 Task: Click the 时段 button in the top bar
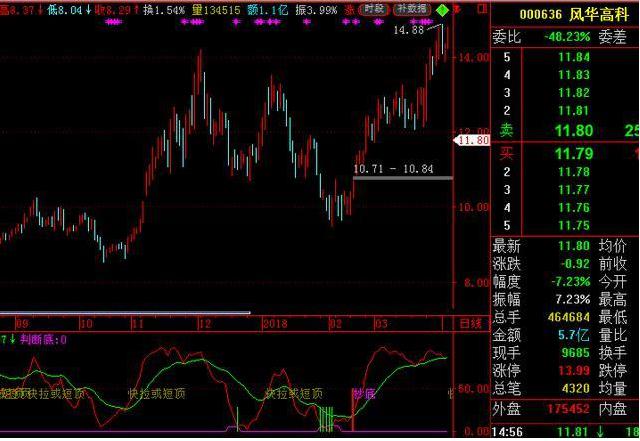[373, 9]
